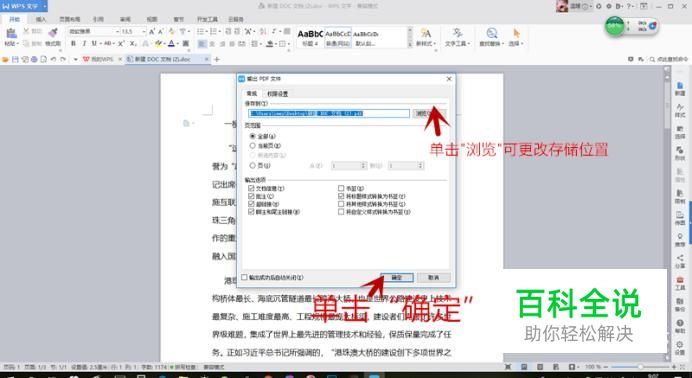Select the 全部 (All) page range radio
Viewport: 692px width, 378px height.
(252, 136)
